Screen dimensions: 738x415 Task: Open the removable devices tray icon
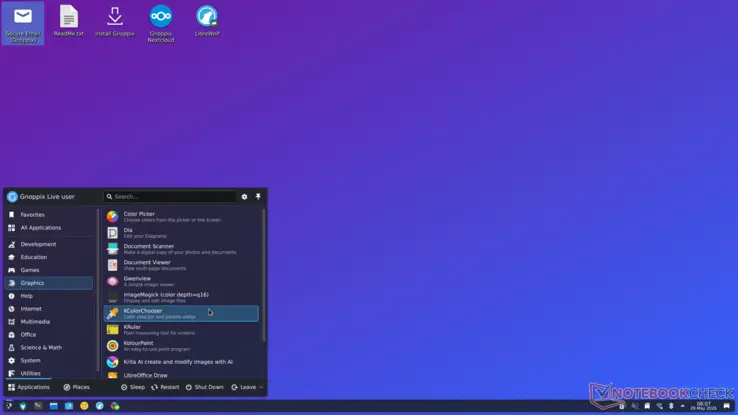pos(647,406)
